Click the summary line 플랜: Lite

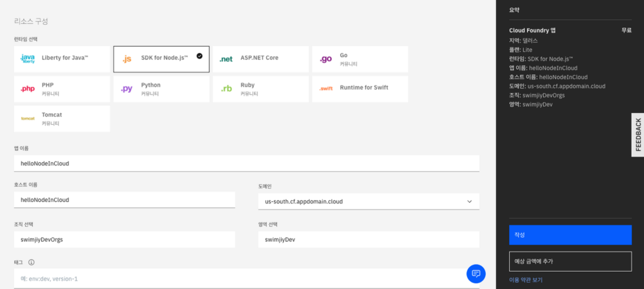tap(521, 50)
